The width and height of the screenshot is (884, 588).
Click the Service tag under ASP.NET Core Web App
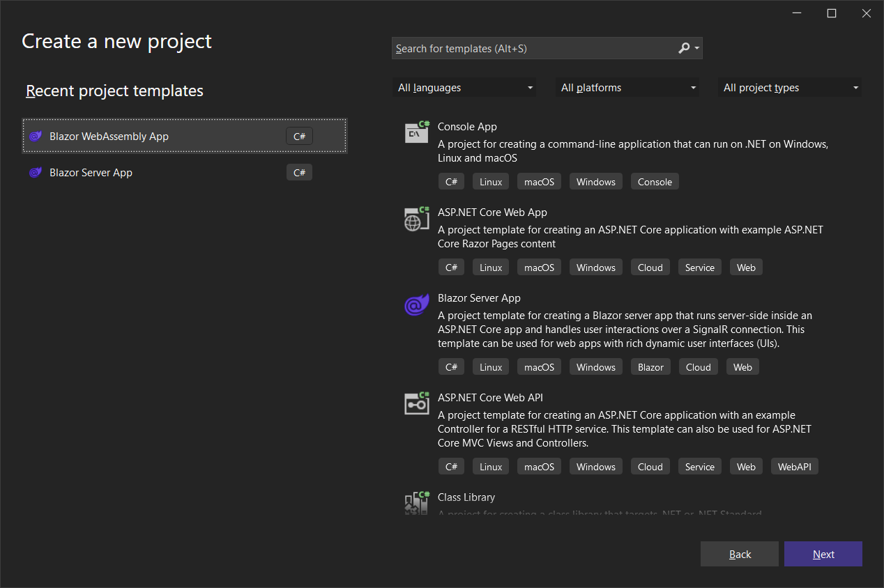click(x=700, y=268)
